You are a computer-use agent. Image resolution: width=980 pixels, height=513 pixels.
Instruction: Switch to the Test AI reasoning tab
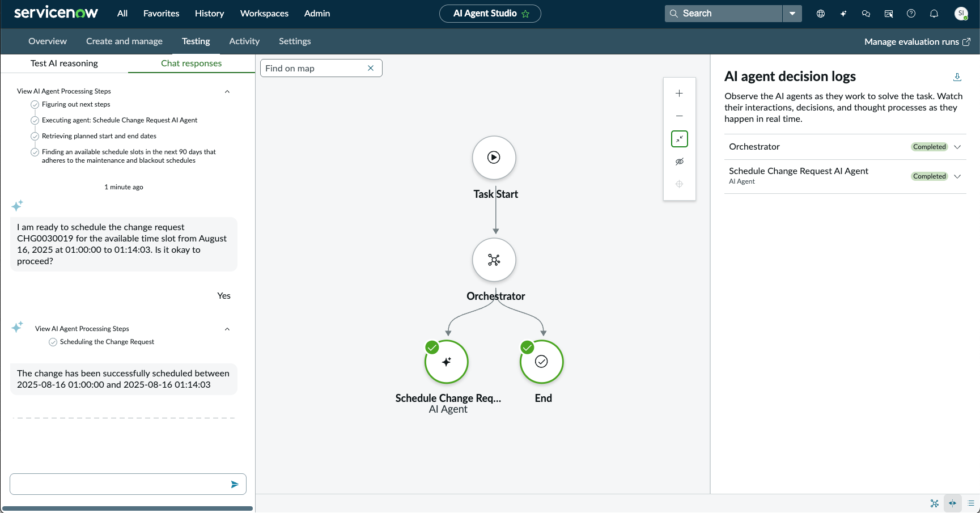tap(64, 63)
